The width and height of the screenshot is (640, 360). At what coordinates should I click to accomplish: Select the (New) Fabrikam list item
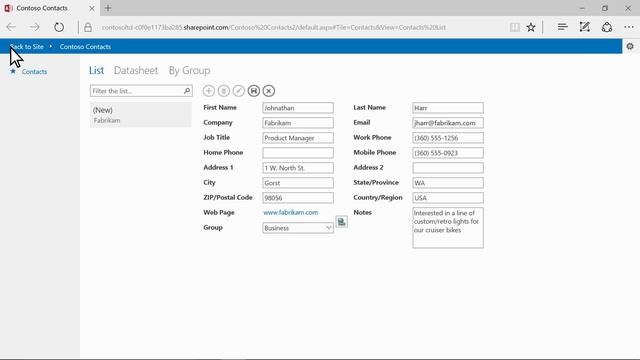141,115
